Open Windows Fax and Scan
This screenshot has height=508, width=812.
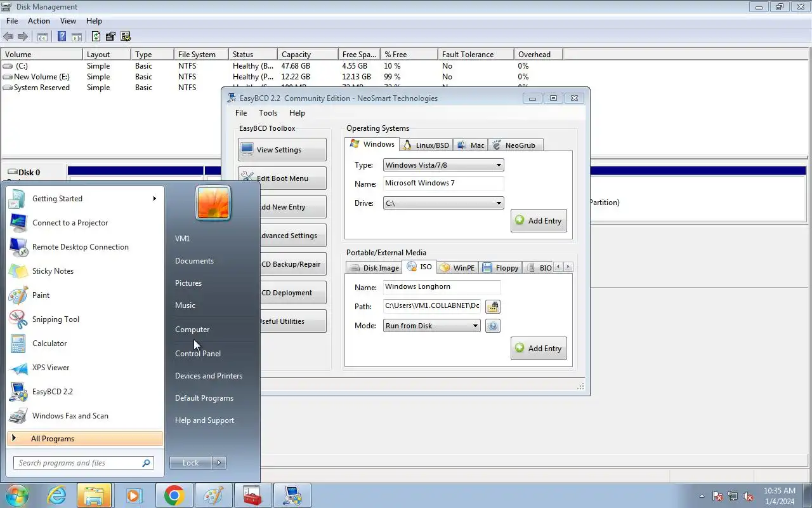[85, 416]
